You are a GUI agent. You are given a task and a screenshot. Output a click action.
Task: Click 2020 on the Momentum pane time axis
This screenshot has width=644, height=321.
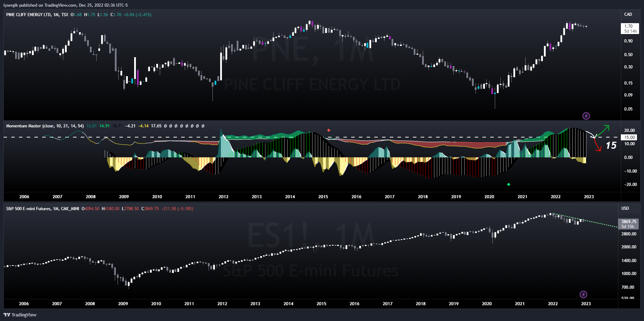(489, 197)
